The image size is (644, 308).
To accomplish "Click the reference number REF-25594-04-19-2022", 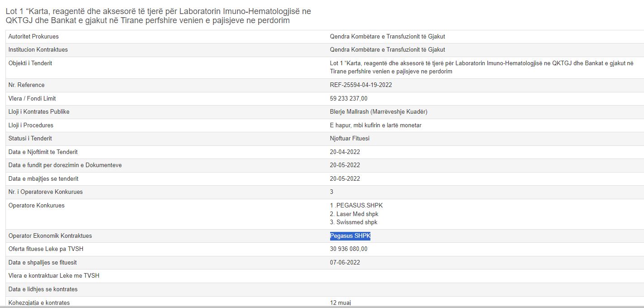I will coord(361,85).
